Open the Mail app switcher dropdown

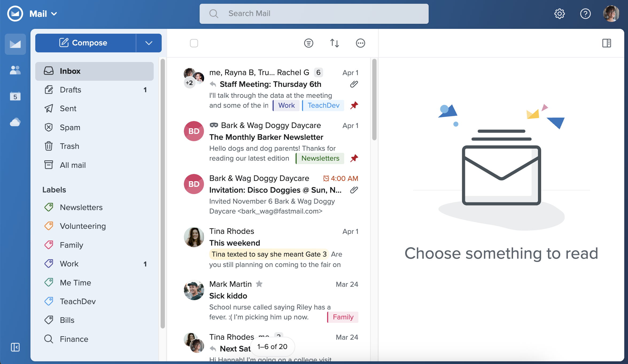[x=43, y=14]
